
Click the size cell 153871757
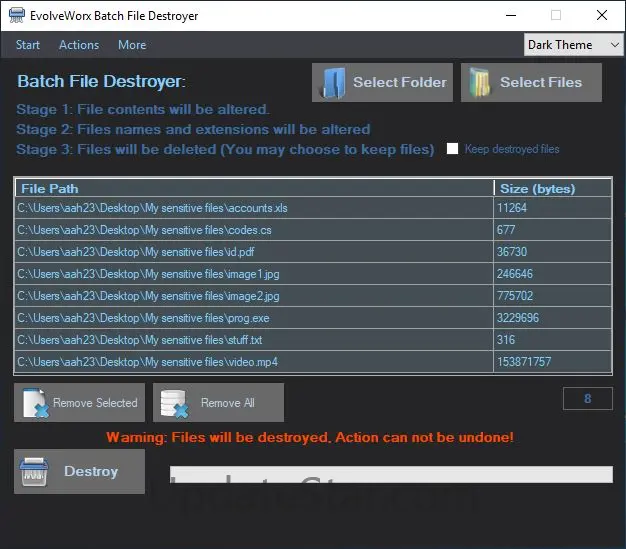[553, 362]
